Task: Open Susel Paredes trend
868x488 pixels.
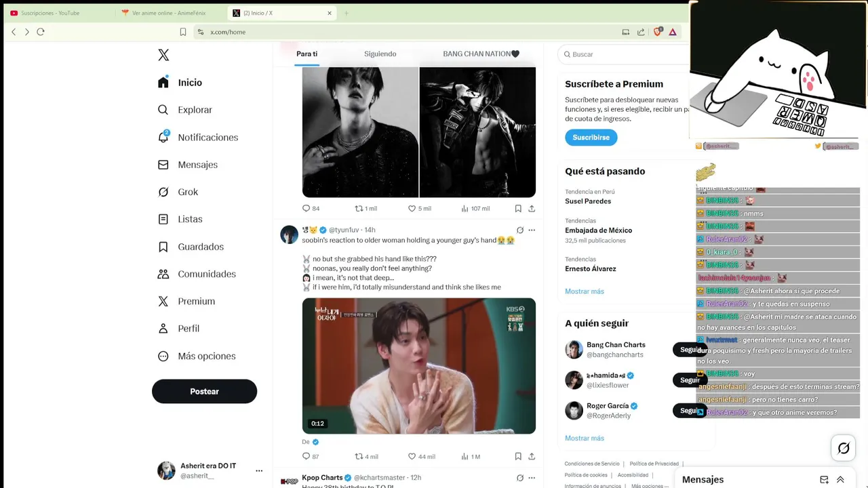Action: (588, 201)
